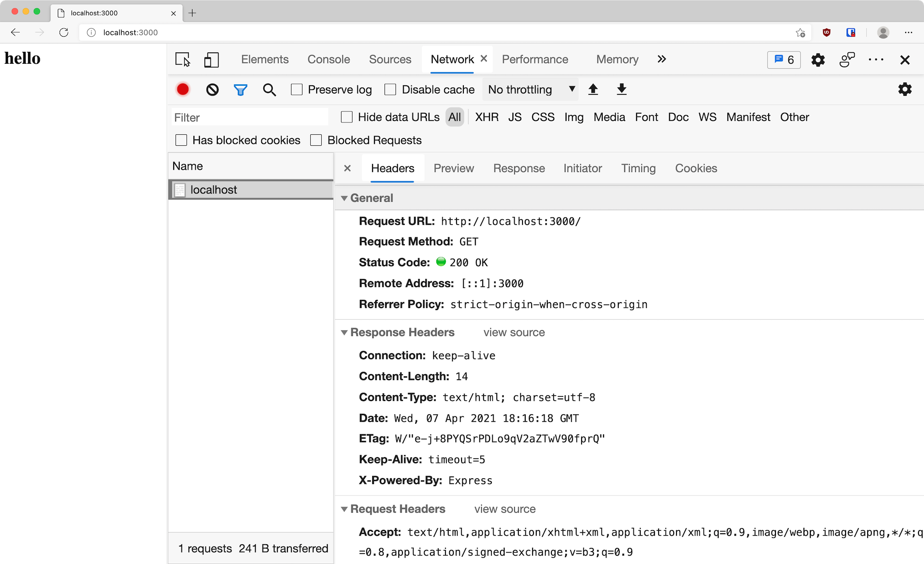Open the 6 issues counter badge
The width and height of the screenshot is (924, 564).
tap(784, 60)
